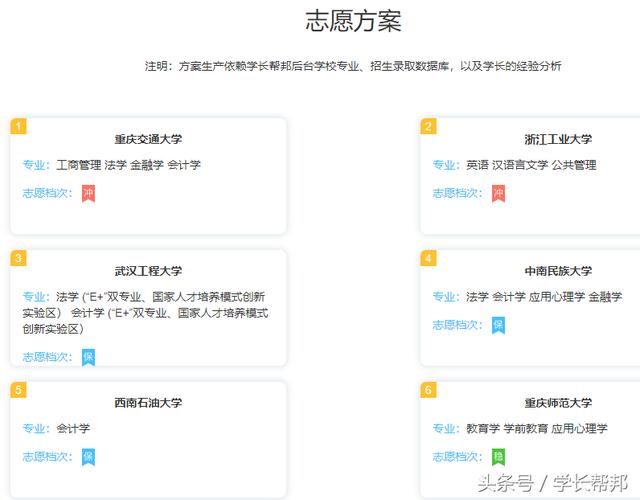Select majors text 教育学 学前教育 应用心理学

537,429
